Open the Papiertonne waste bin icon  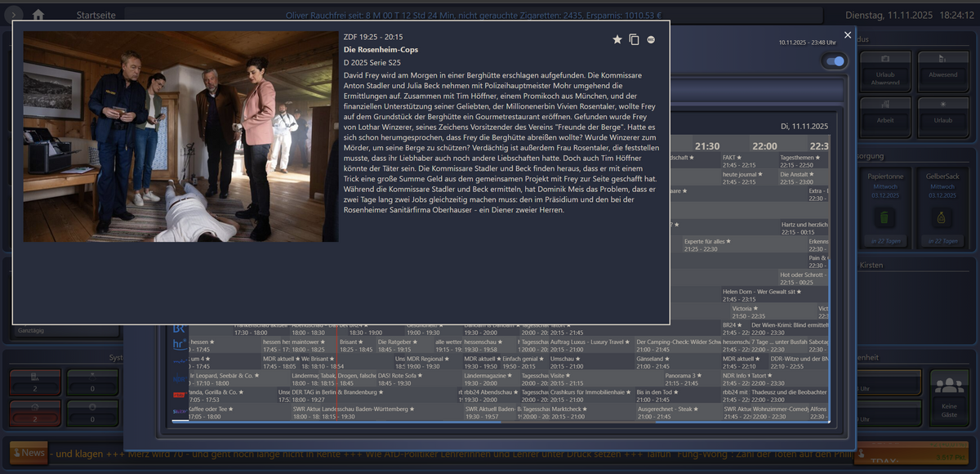pos(884,218)
